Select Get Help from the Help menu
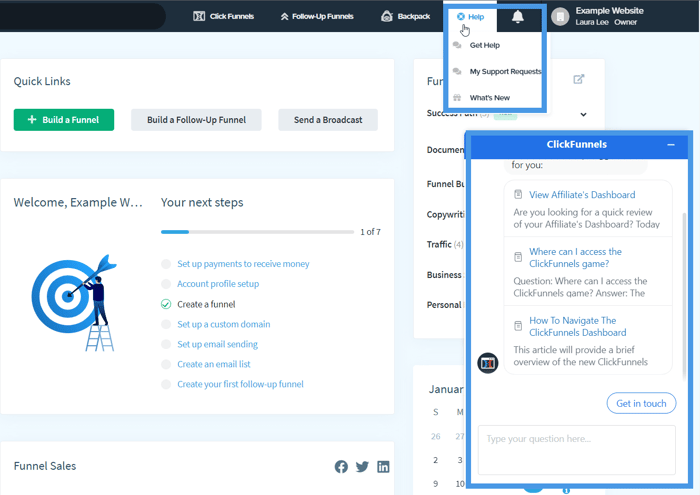This screenshot has width=700, height=495. click(484, 45)
